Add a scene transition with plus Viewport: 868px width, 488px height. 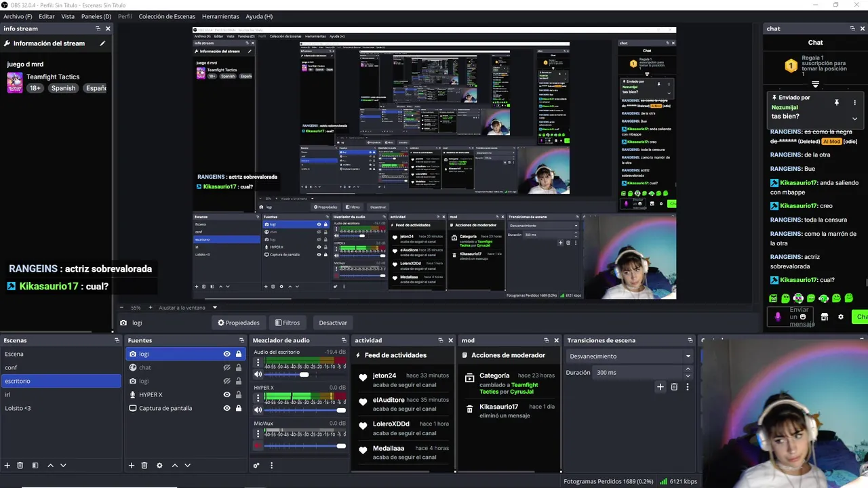(660, 387)
